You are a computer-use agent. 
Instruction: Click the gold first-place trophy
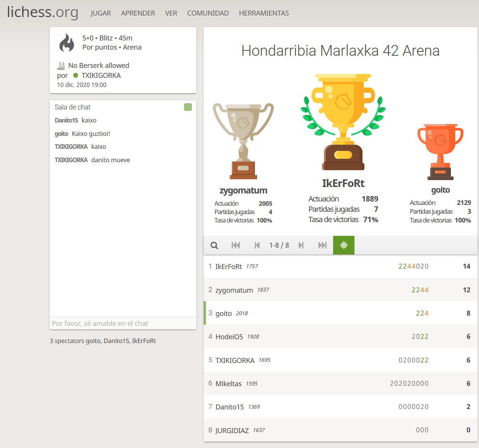pos(343,122)
